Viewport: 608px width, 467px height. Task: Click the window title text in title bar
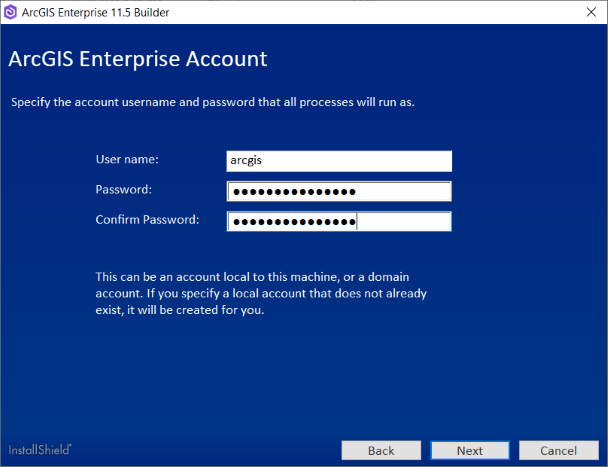[x=97, y=12]
